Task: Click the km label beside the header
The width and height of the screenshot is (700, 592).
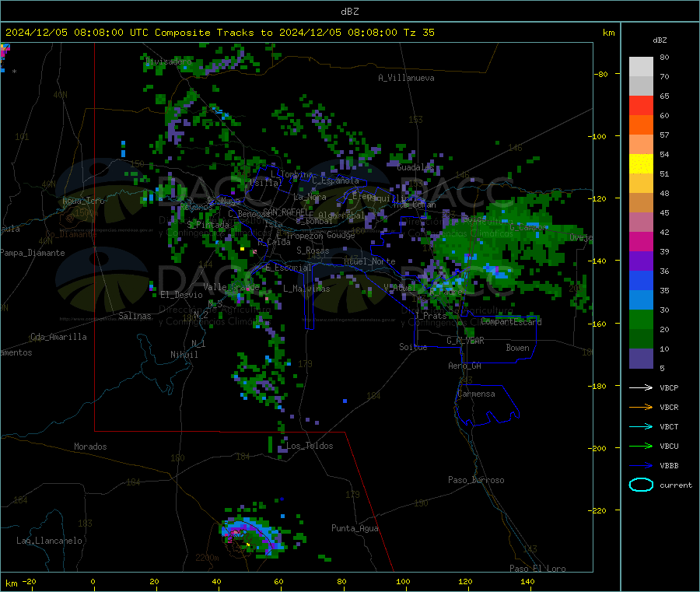Action: coord(608,33)
